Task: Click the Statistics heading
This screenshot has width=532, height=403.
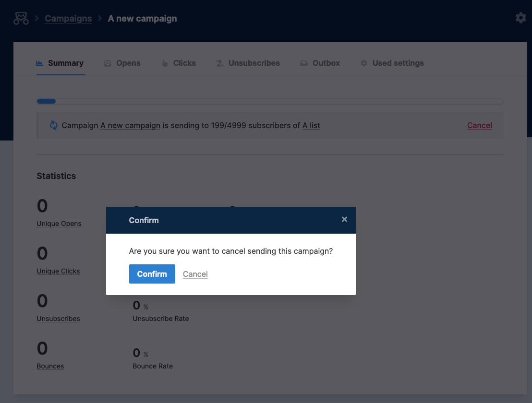Action: [x=56, y=176]
